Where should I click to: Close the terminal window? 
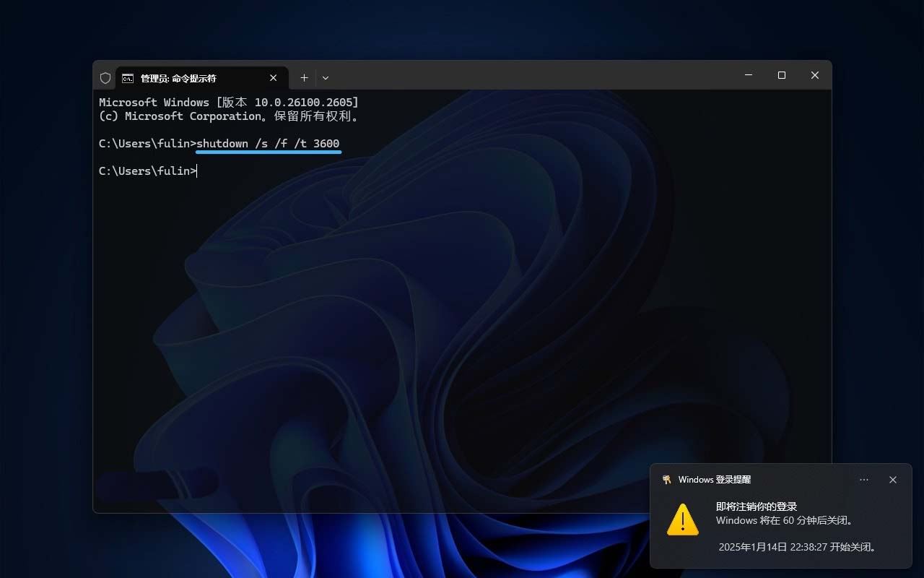814,75
